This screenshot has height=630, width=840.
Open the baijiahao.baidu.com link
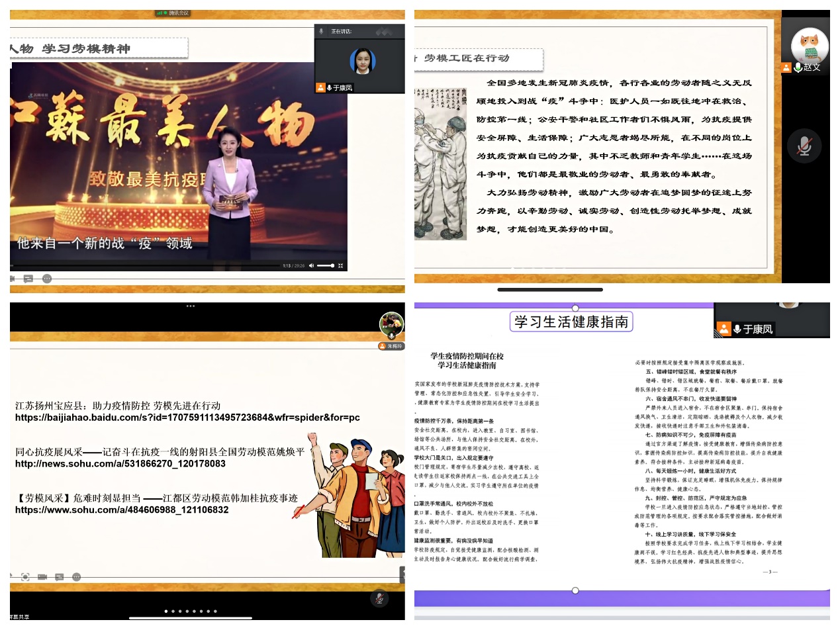187,418
